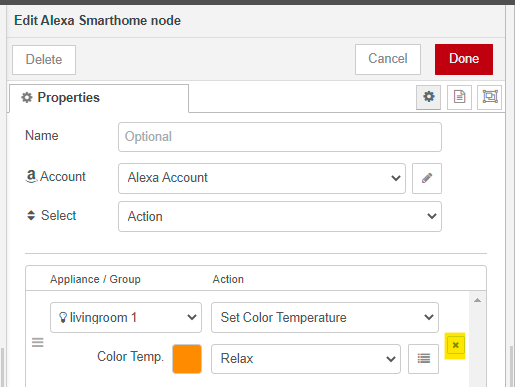The image size is (515, 387).
Task: Open node properties gear icon button
Action: (428, 97)
